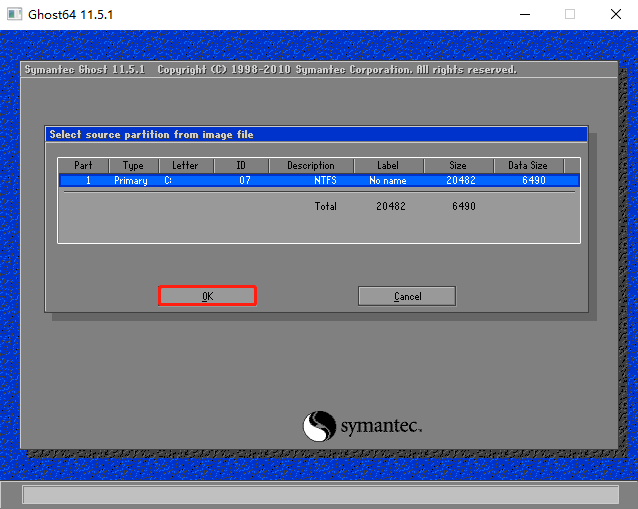638x509 pixels.
Task: Click the 'No name' label cell
Action: pos(388,180)
